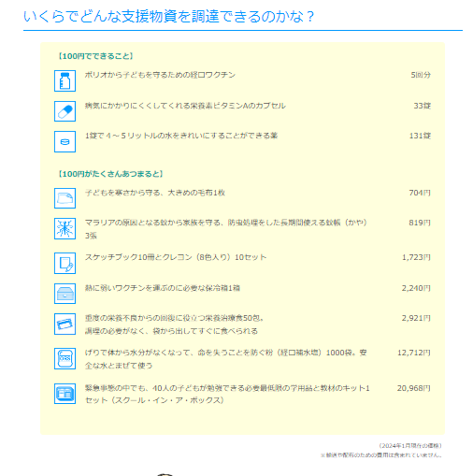Click the 【100円でできること】 section heading
Screen dimensions: 473x476
pyautogui.click(x=95, y=56)
